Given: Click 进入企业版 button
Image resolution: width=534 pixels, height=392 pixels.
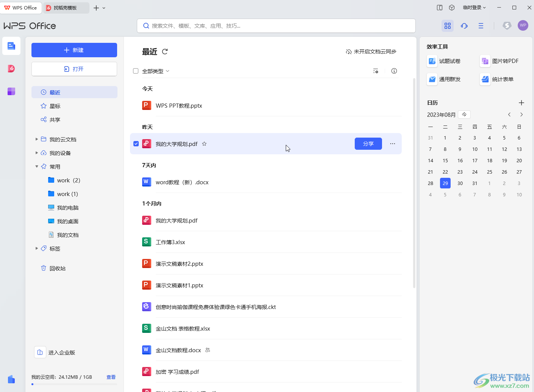Looking at the screenshot, I should (x=55, y=352).
